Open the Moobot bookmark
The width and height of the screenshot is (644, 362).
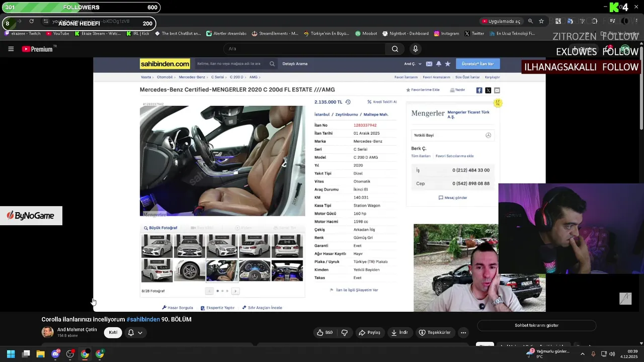(366, 34)
